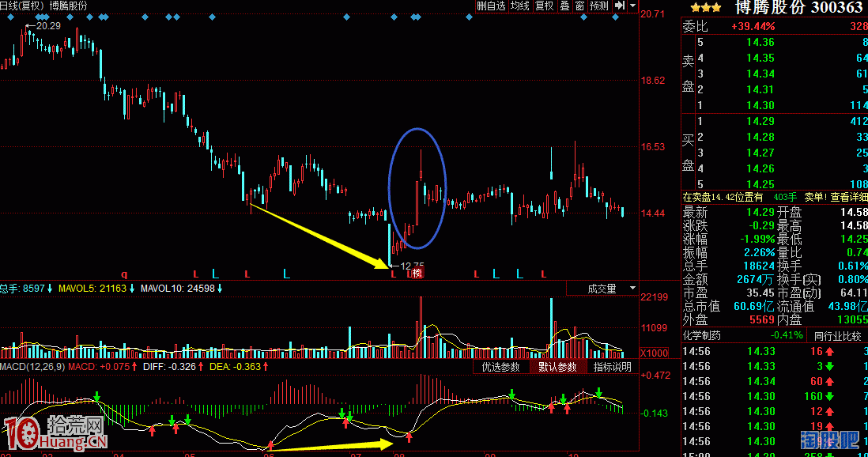868x457 pixels.
Task: Click the 同行业比较 button
Action: tap(837, 336)
